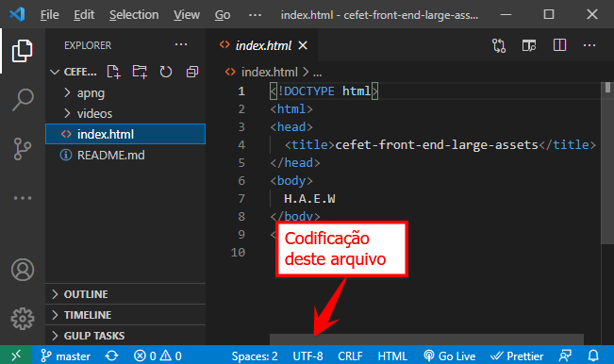
Task: Open the remote window indicator
Action: (16, 356)
